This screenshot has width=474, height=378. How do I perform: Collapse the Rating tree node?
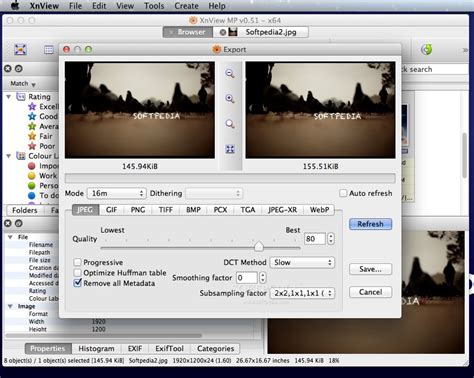[x=9, y=97]
